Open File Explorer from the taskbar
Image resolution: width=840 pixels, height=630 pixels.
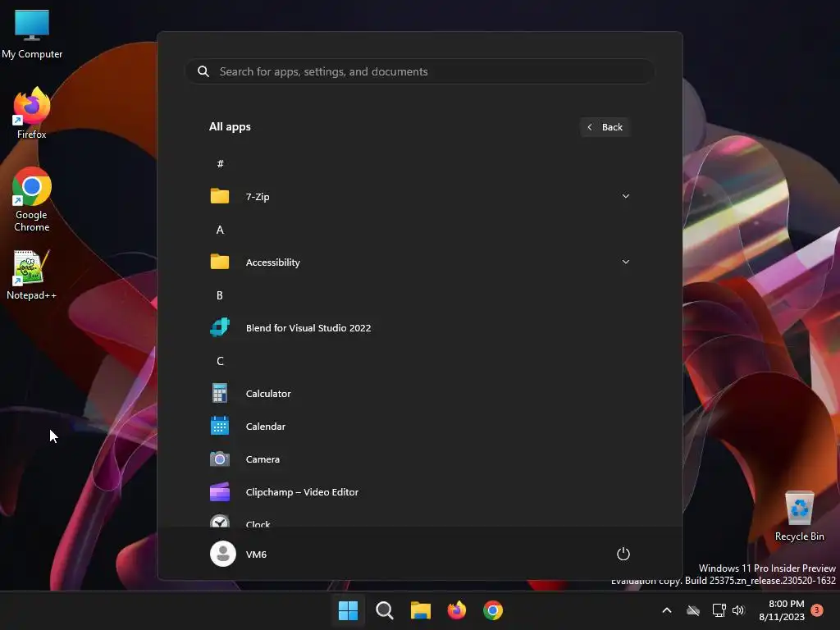tap(421, 610)
